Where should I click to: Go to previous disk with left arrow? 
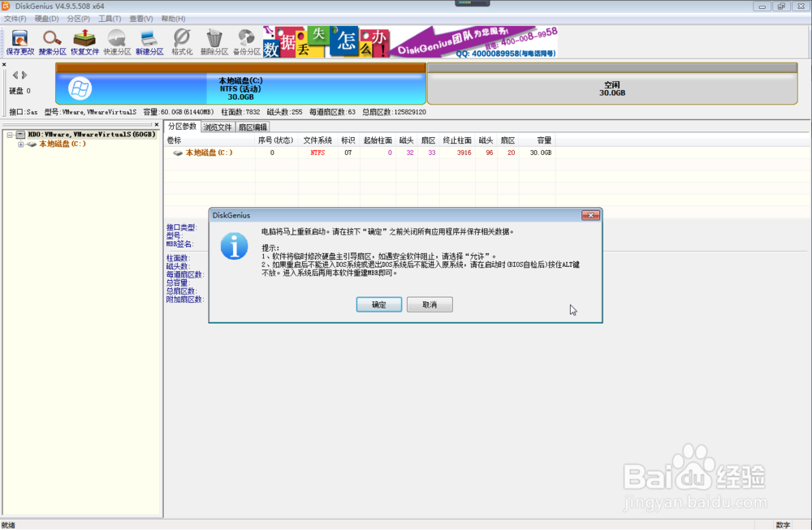[x=15, y=75]
